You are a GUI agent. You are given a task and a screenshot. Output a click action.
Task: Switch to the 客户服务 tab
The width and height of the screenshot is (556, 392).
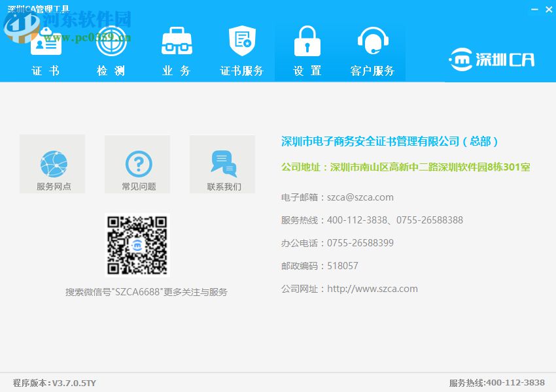pyautogui.click(x=372, y=52)
